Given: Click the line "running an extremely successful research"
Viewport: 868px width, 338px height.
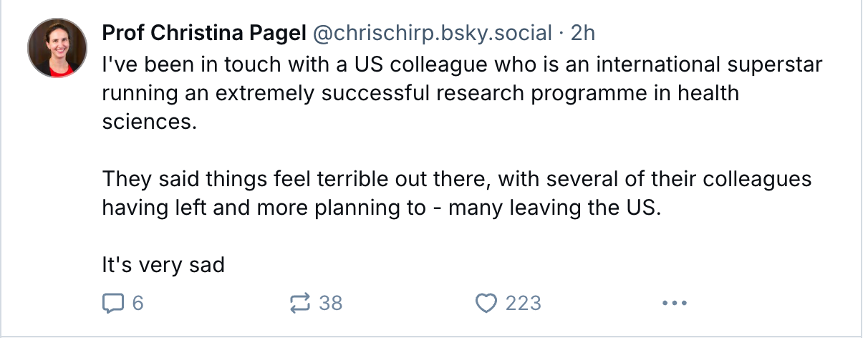Looking at the screenshot, I should 420,93.
